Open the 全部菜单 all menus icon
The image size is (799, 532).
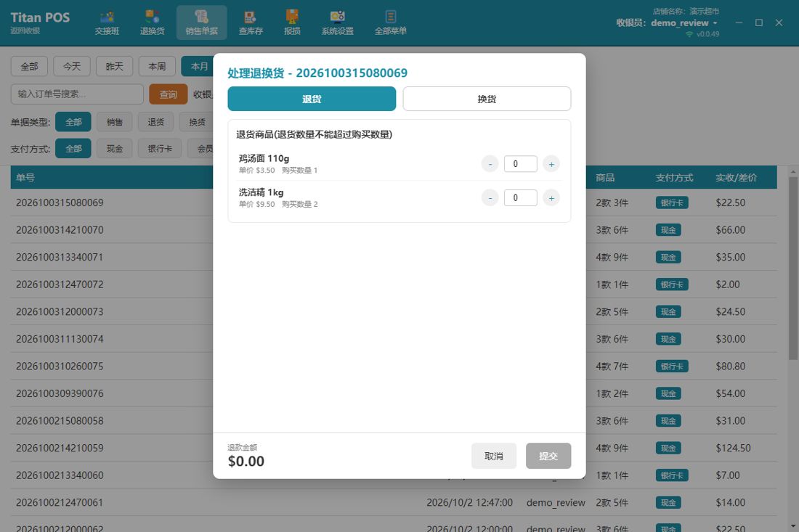coord(390,23)
